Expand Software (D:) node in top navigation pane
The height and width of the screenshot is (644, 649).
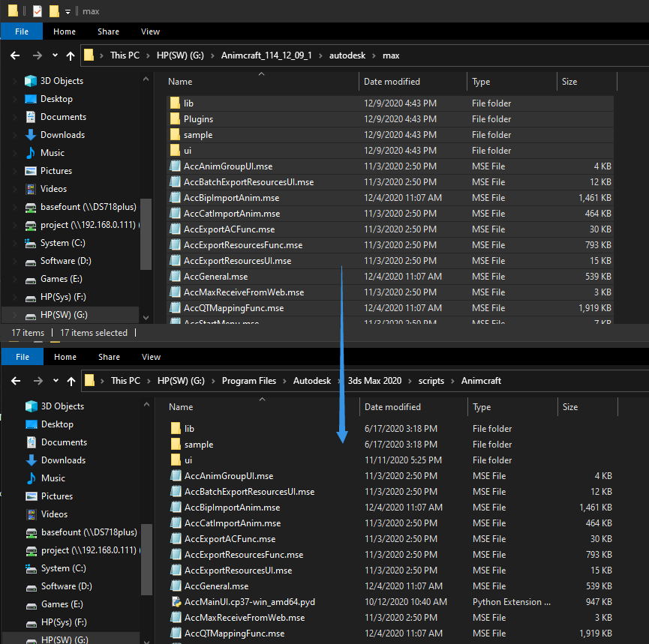coord(16,261)
